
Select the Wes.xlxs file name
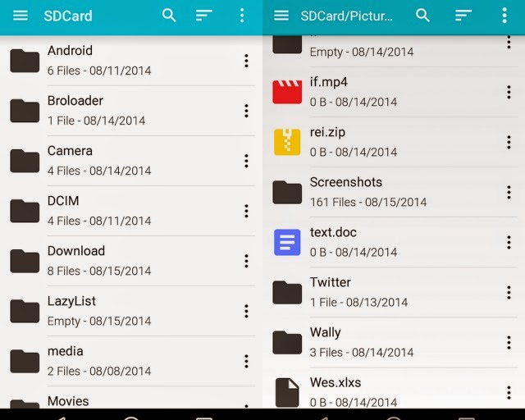(x=336, y=382)
